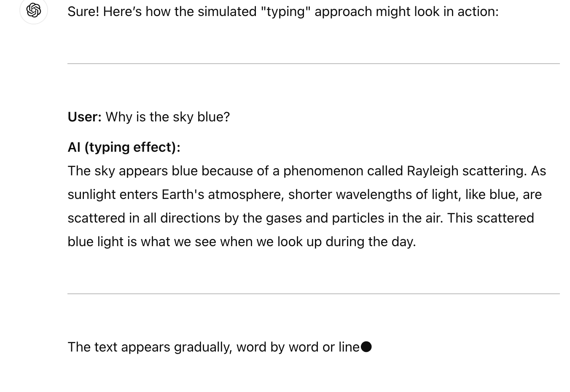Image resolution: width=570 pixels, height=392 pixels.
Task: Select the bold 'AI (typing effect):' heading
Action: click(x=124, y=147)
